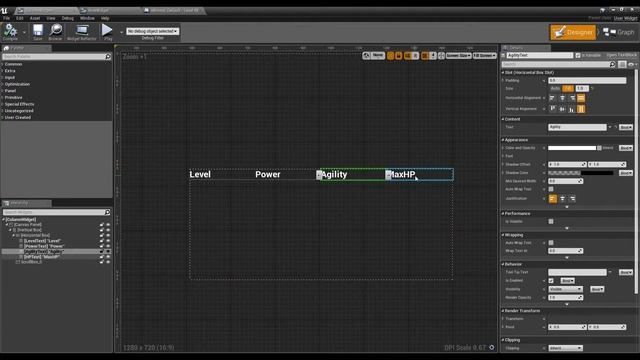Toggle visibility eye for LevelText row
The height and width of the screenshot is (360, 640).
108,241
